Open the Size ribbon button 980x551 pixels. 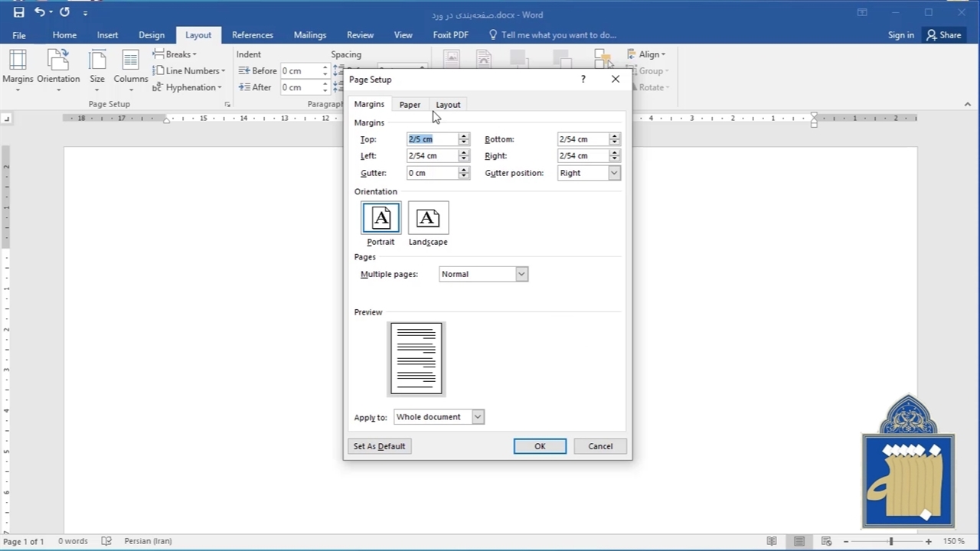tap(97, 69)
